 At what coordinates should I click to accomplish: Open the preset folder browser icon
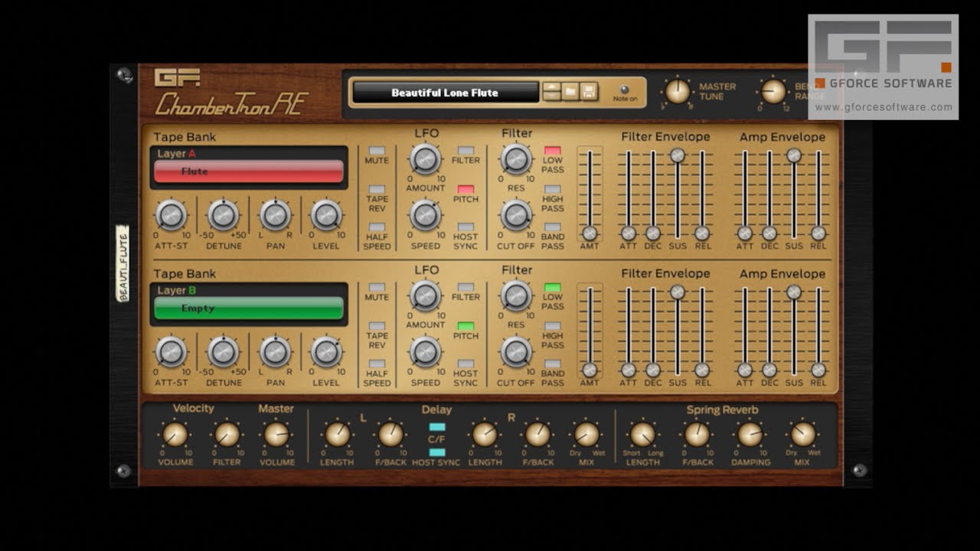(x=570, y=92)
